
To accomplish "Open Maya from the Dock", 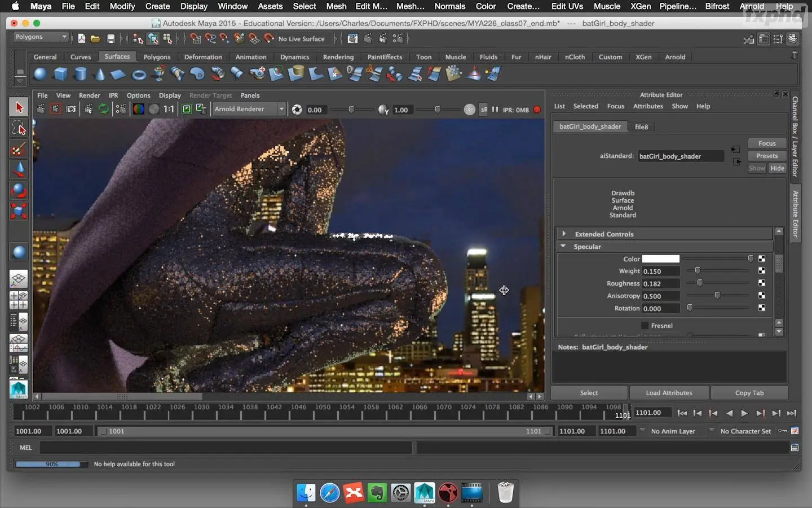I will click(x=425, y=493).
